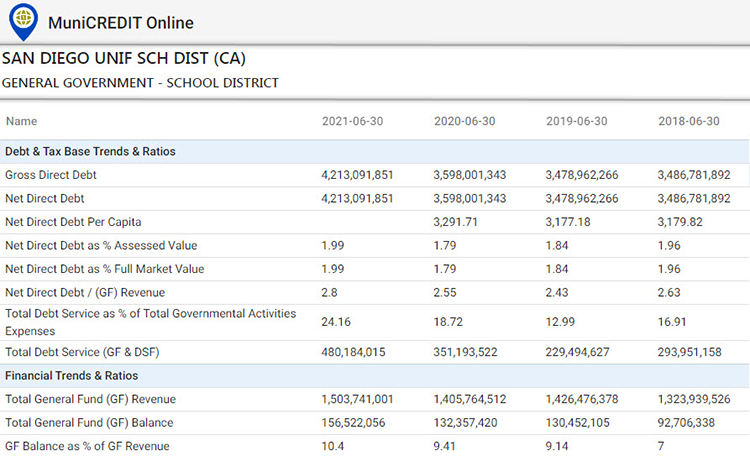Click GF Balance value 132,357,420
The height and width of the screenshot is (456, 750).
click(x=465, y=423)
